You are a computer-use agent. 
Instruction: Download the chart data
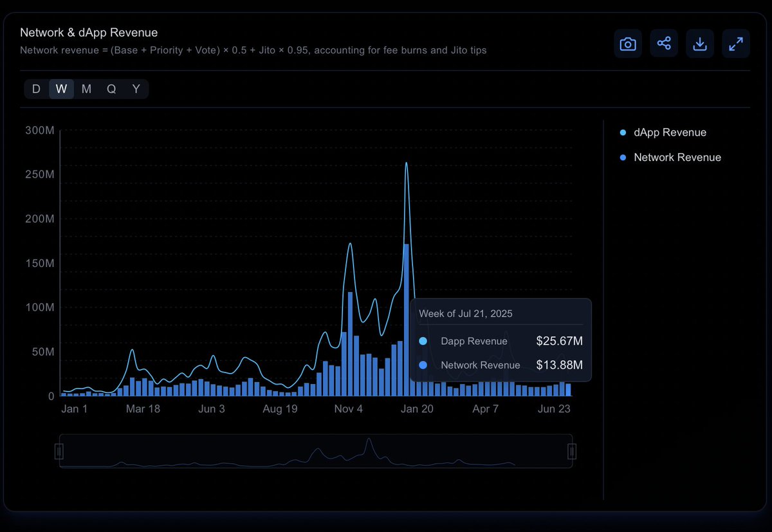pos(700,43)
